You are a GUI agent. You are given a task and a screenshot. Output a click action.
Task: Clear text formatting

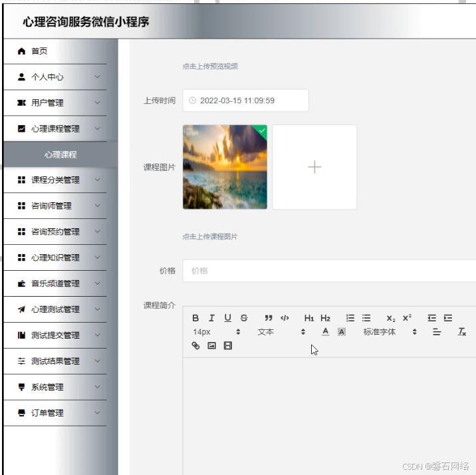[x=462, y=332]
